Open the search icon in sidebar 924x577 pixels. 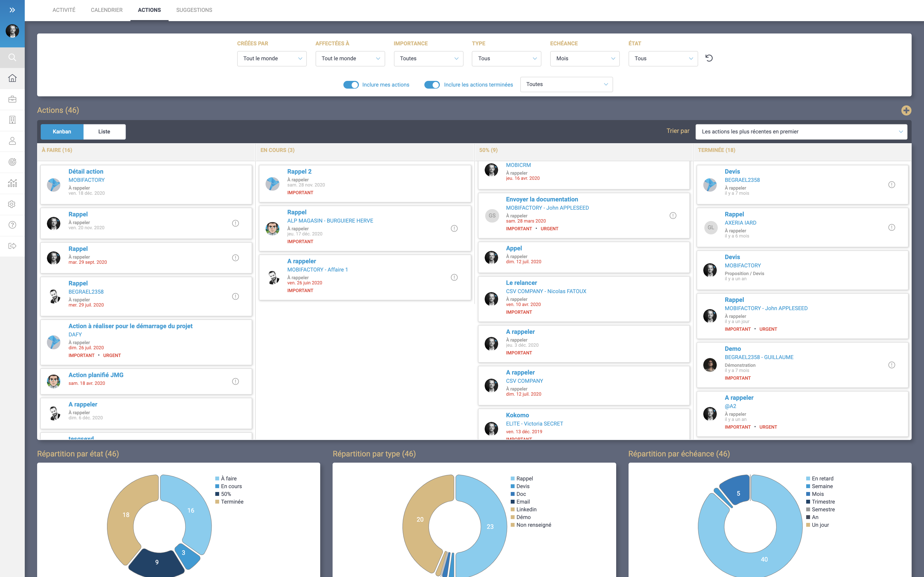[x=12, y=58]
